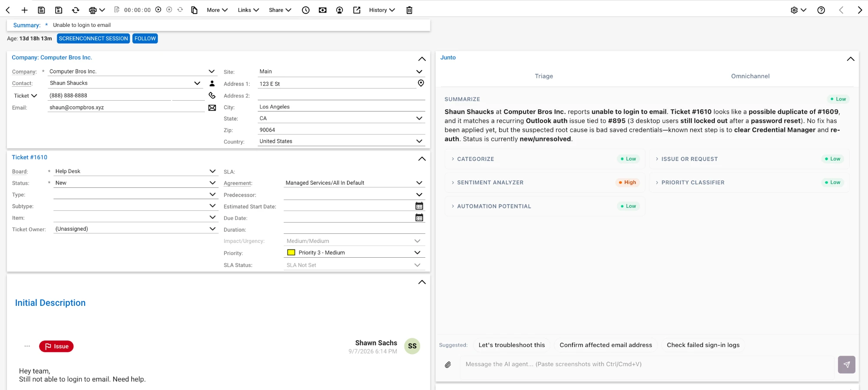Viewport: 868px width, 390px height.
Task: Open the clock time entry icon
Action: pyautogui.click(x=306, y=10)
